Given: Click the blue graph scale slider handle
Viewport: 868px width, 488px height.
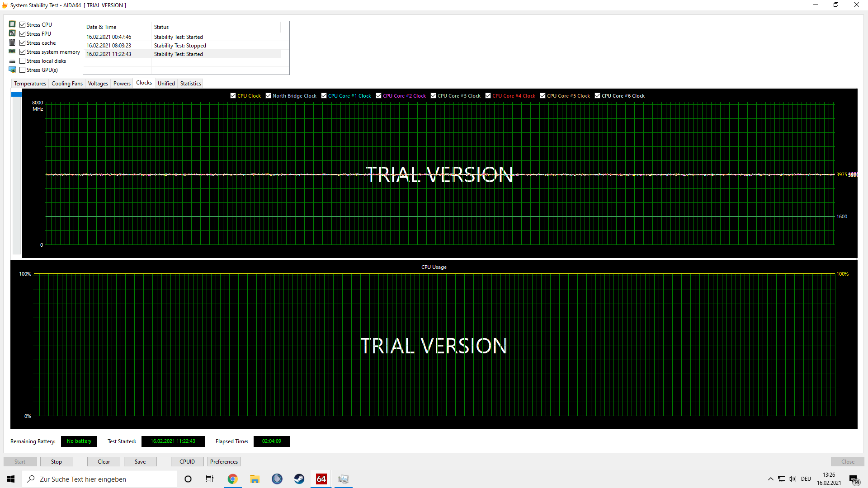Looking at the screenshot, I should (x=16, y=94).
